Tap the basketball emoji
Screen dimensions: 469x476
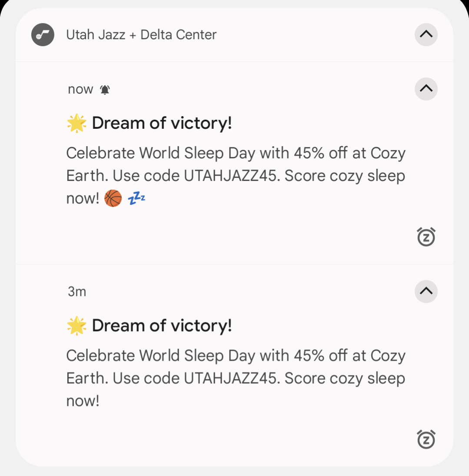click(113, 199)
